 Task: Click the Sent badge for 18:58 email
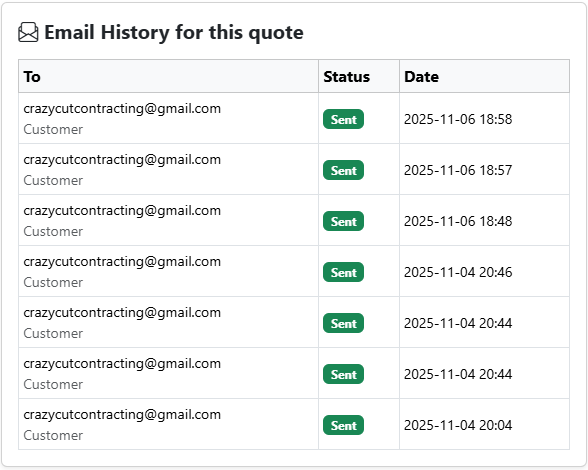tap(344, 119)
